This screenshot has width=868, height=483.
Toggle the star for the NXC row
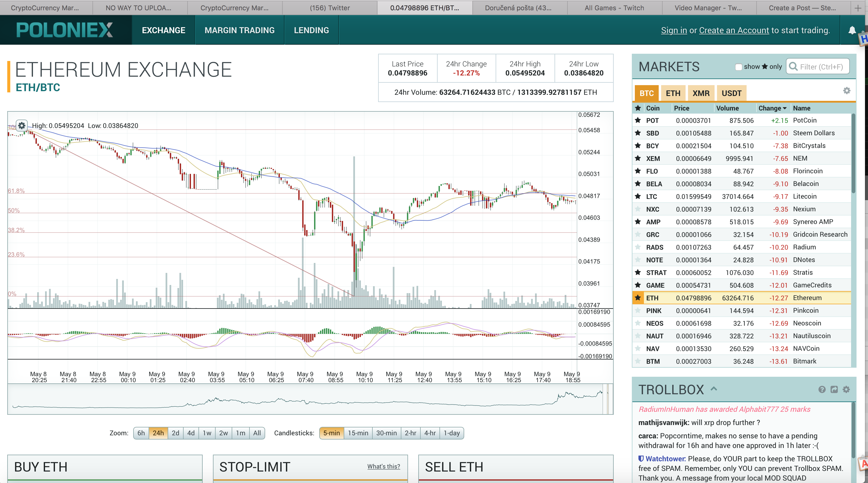click(x=638, y=209)
